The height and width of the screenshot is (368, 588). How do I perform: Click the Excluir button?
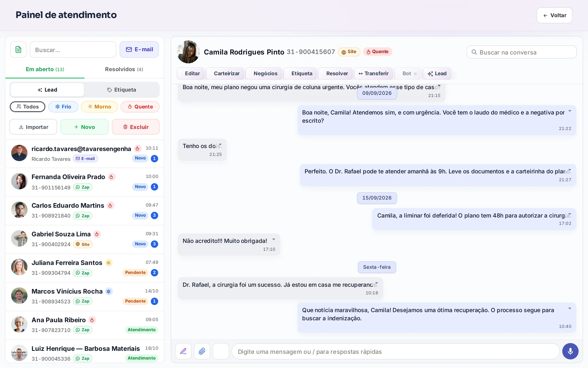[136, 127]
